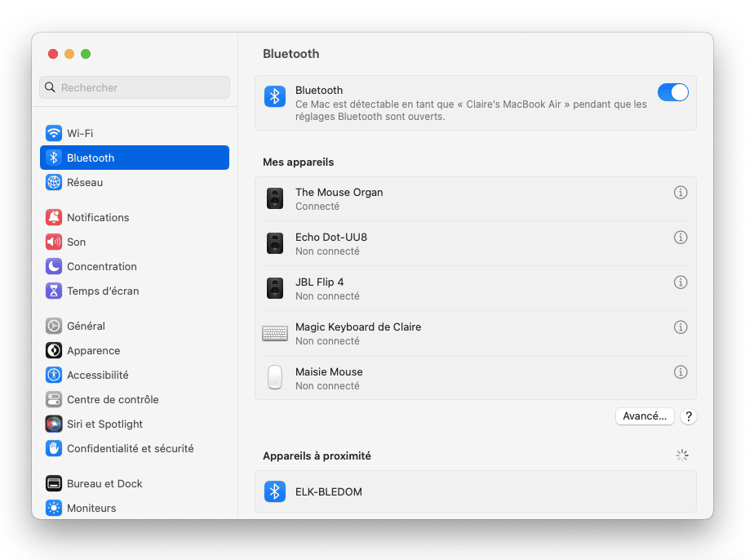Click the Moniteurs sun icon
This screenshot has height=560, width=745.
54,508
